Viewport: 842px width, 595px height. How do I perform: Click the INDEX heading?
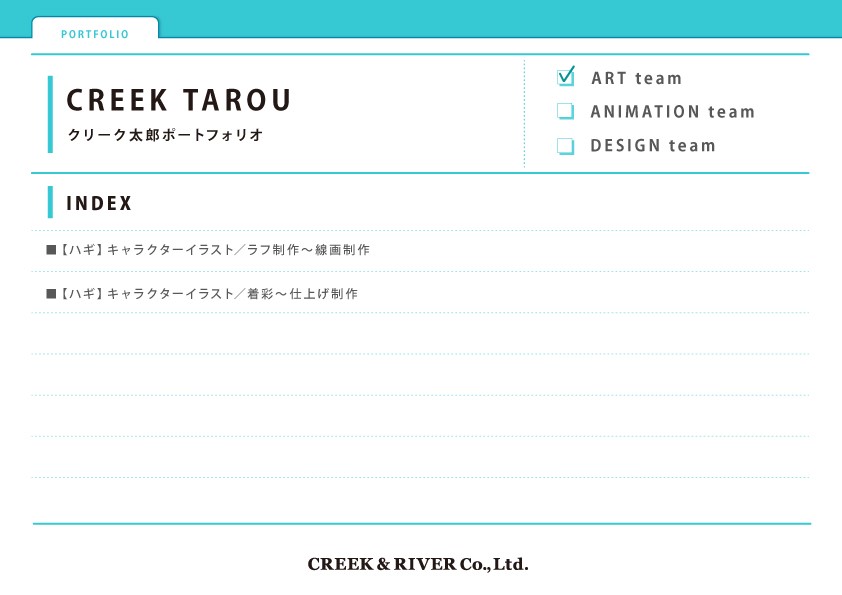pyautogui.click(x=99, y=203)
